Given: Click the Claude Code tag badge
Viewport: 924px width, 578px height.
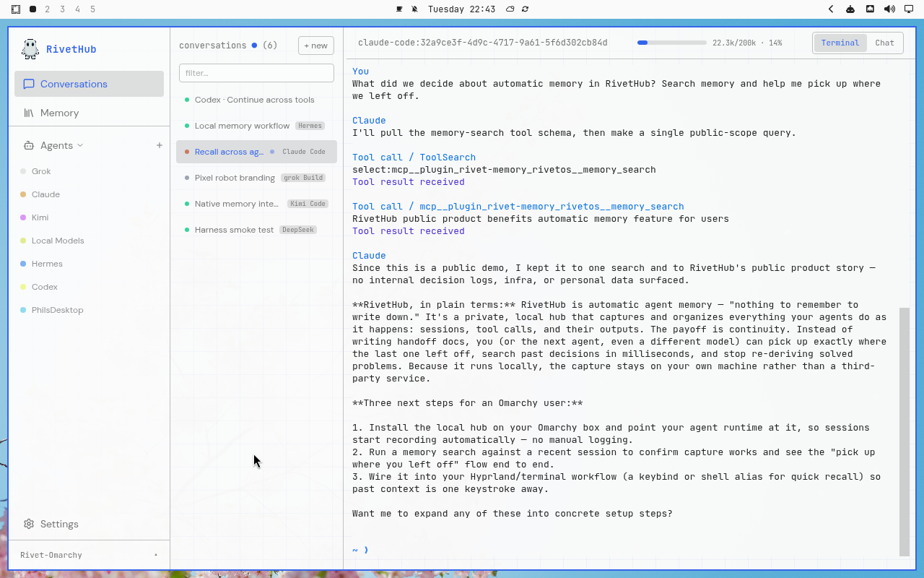Looking at the screenshot, I should 304,152.
